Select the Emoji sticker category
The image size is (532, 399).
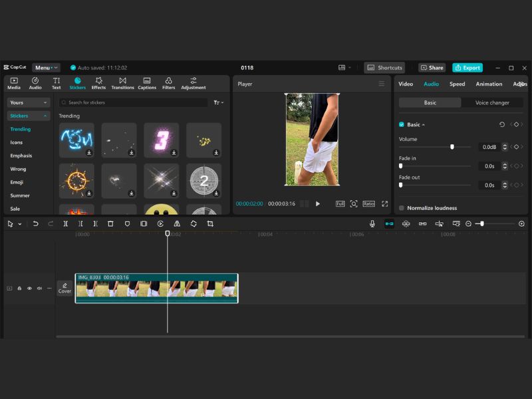pos(17,182)
